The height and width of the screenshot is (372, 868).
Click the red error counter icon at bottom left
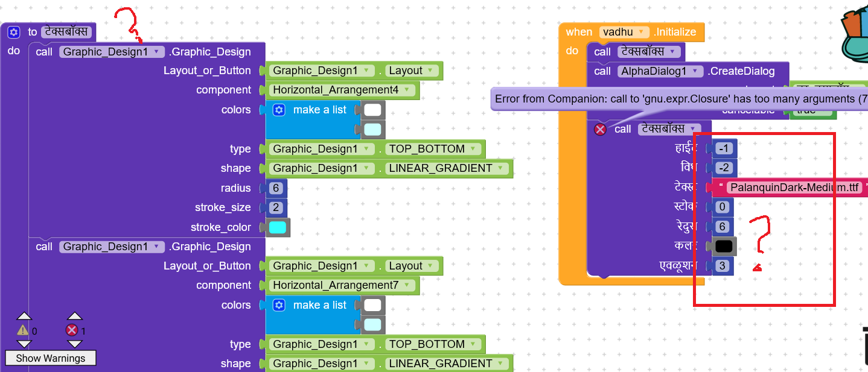(x=72, y=330)
